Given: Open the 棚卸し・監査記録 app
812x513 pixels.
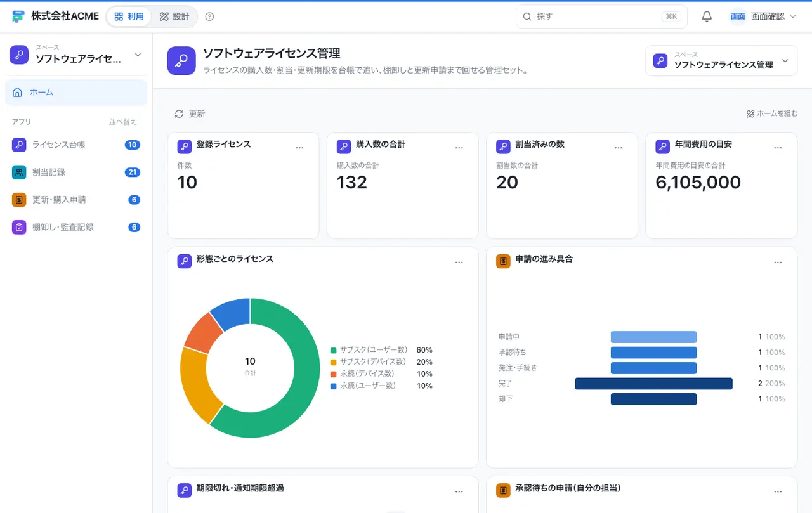Looking at the screenshot, I should click(x=76, y=227).
